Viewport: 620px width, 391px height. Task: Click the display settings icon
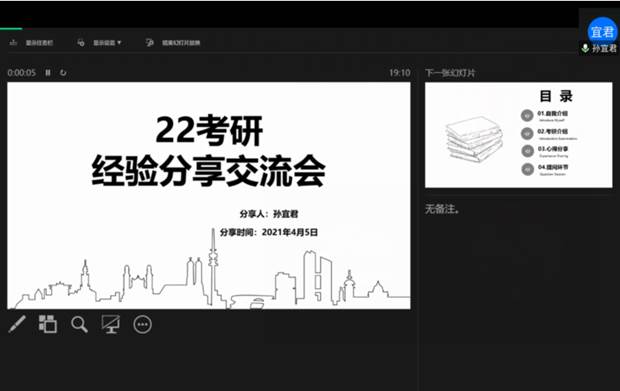point(81,42)
